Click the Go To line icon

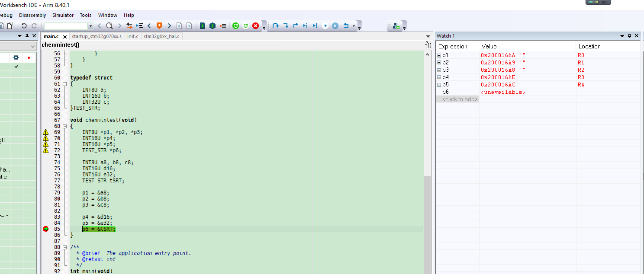[x=139, y=26]
